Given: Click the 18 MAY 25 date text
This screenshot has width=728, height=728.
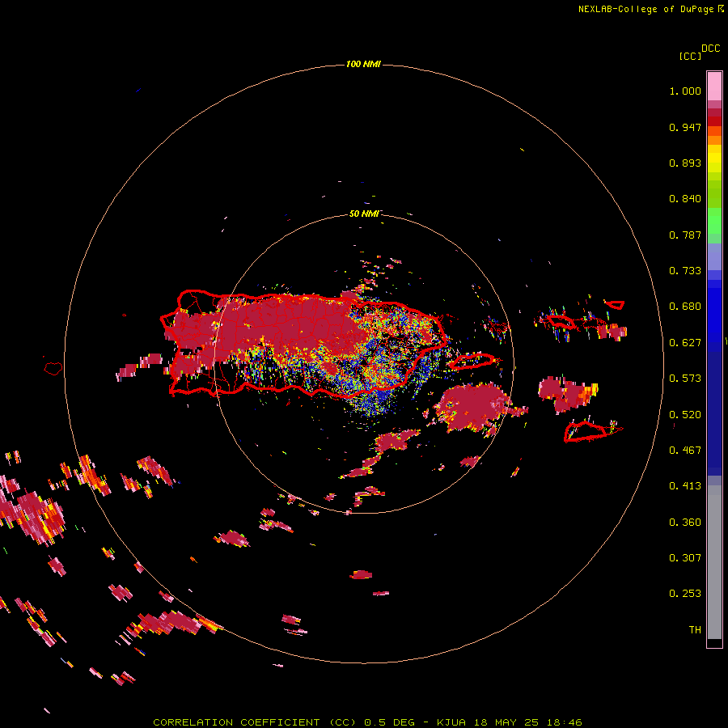Looking at the screenshot, I should 506,722.
